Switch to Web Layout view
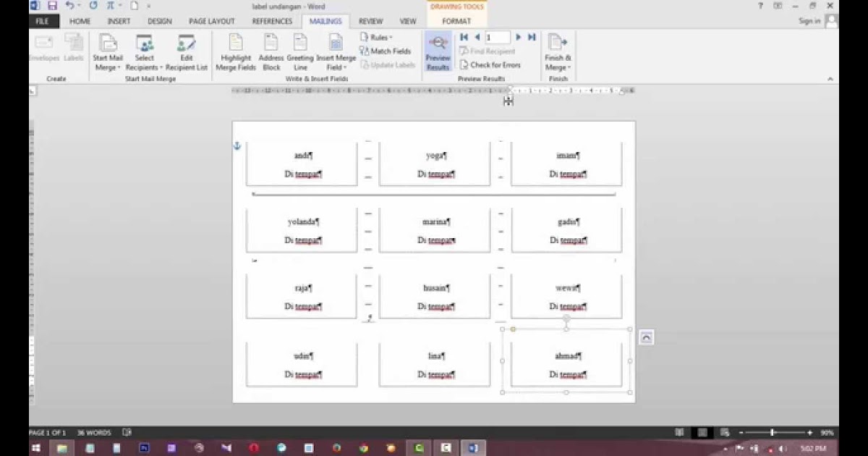 tap(726, 432)
